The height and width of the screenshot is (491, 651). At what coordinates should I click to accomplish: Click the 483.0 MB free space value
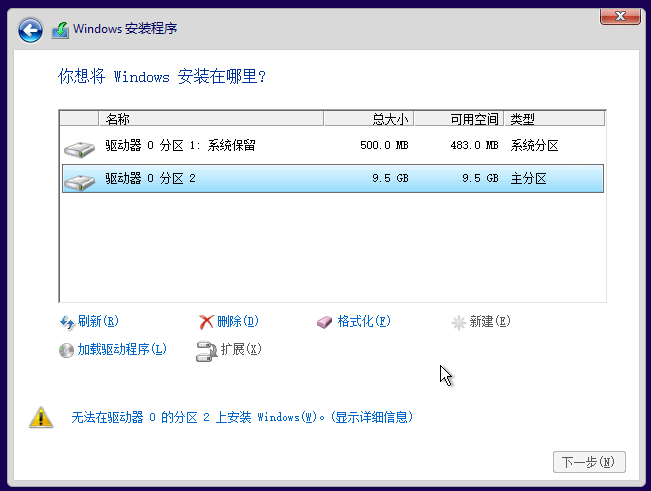(474, 145)
